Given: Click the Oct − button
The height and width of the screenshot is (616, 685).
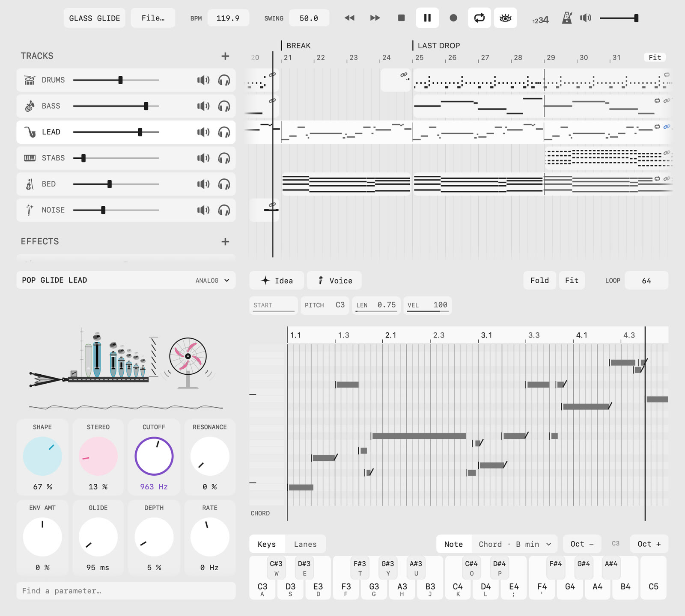Looking at the screenshot, I should tap(582, 544).
